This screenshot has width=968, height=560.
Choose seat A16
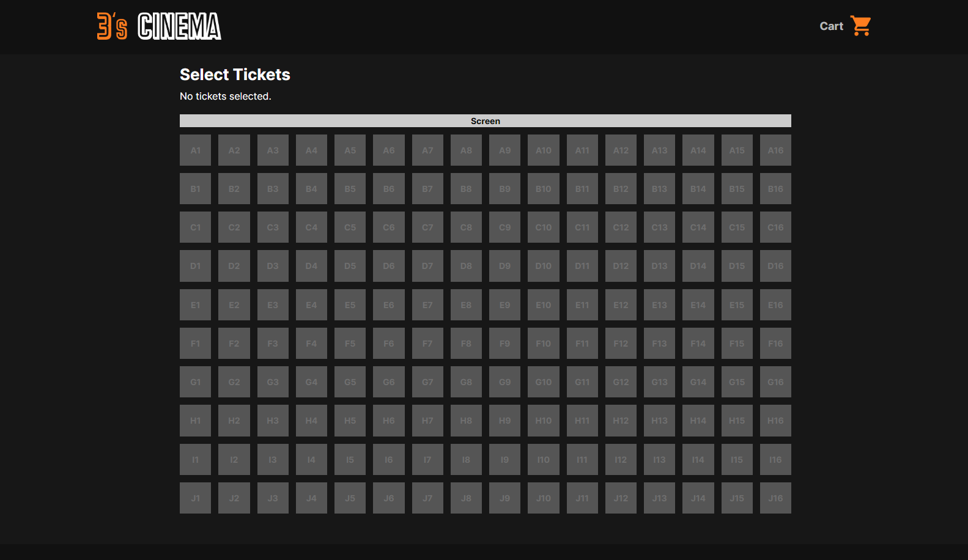click(x=775, y=150)
